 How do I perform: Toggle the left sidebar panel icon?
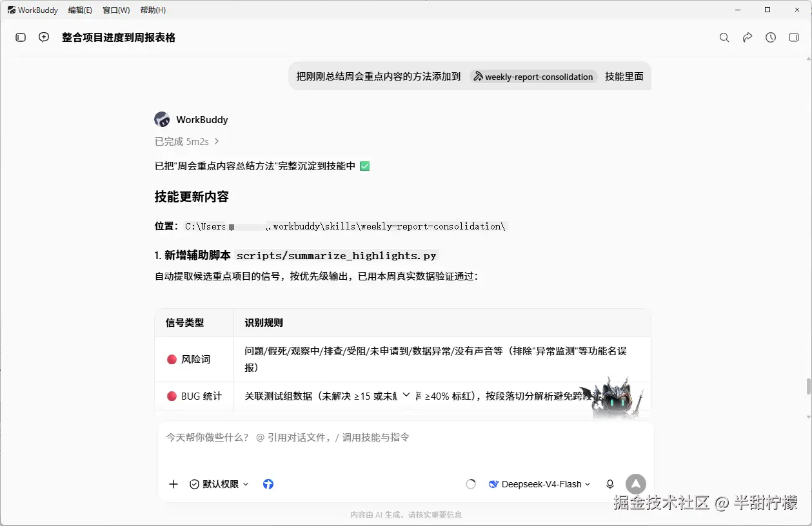[21, 37]
